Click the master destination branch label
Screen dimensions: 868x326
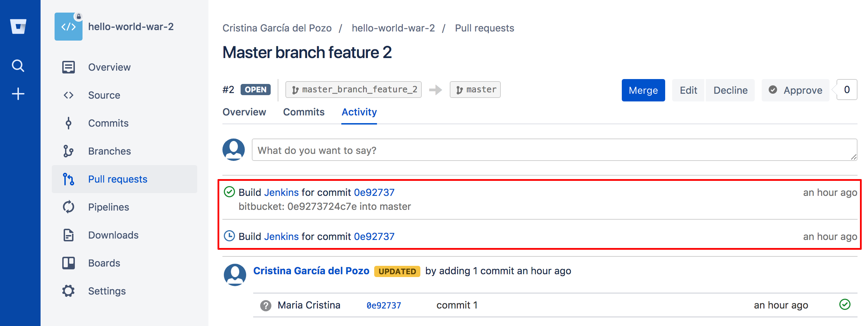click(x=475, y=90)
